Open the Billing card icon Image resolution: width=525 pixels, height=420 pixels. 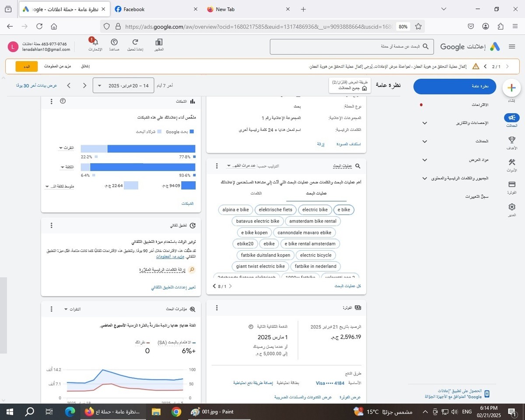pyautogui.click(x=511, y=185)
